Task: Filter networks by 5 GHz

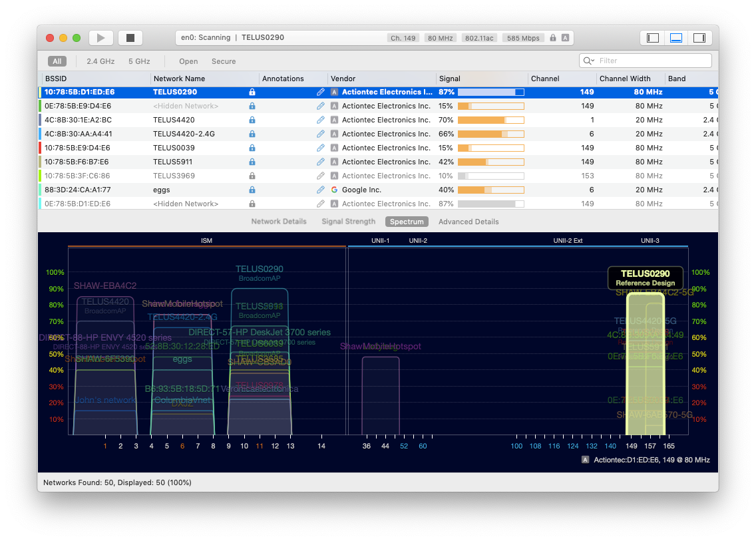Action: click(x=139, y=61)
